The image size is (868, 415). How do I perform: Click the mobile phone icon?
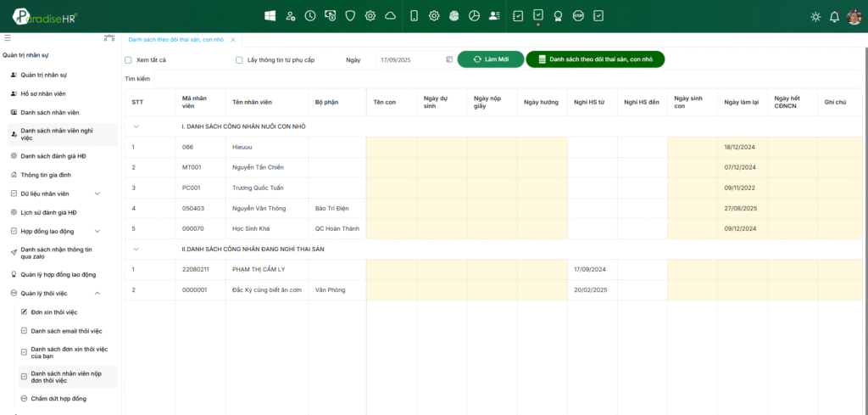tap(414, 16)
